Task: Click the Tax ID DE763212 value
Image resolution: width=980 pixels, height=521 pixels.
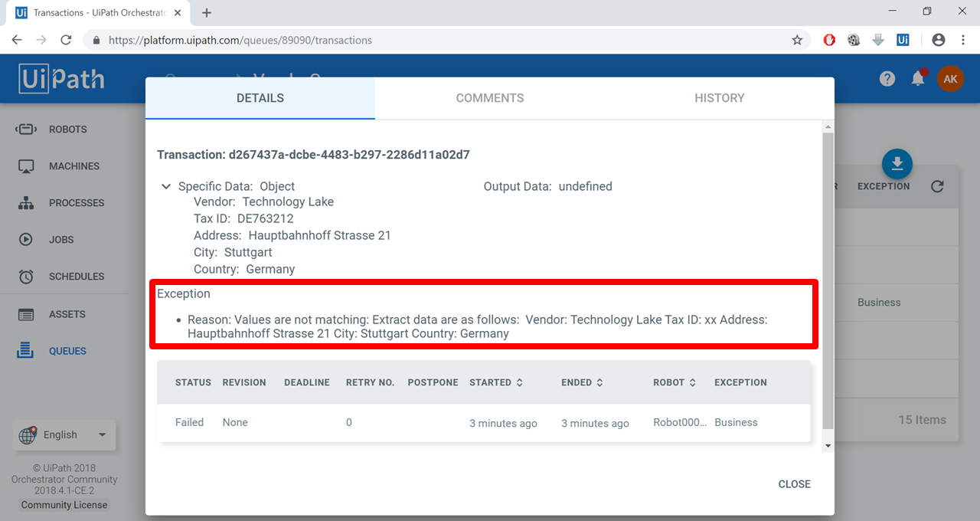Action: click(x=265, y=218)
